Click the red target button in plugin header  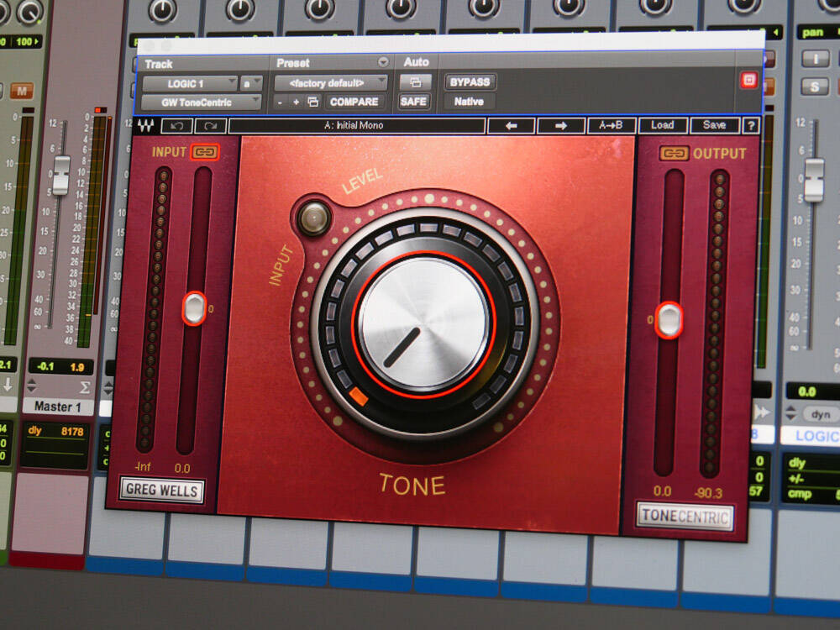749,81
